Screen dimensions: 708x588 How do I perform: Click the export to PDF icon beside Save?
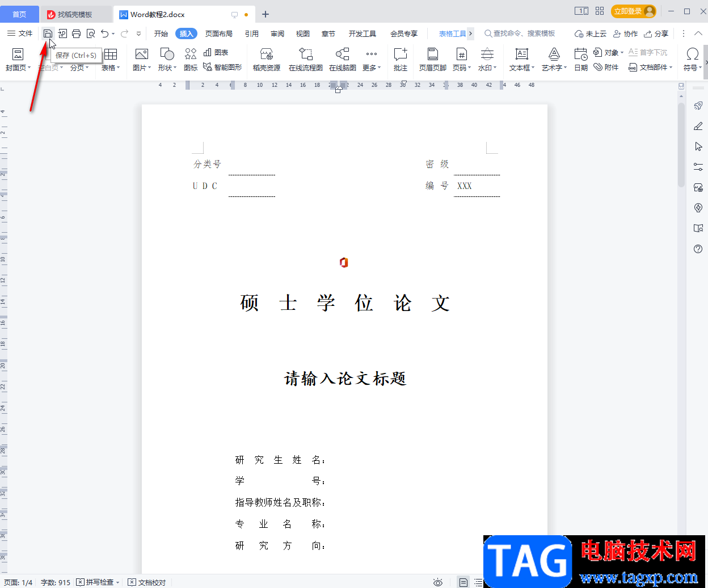pos(62,33)
